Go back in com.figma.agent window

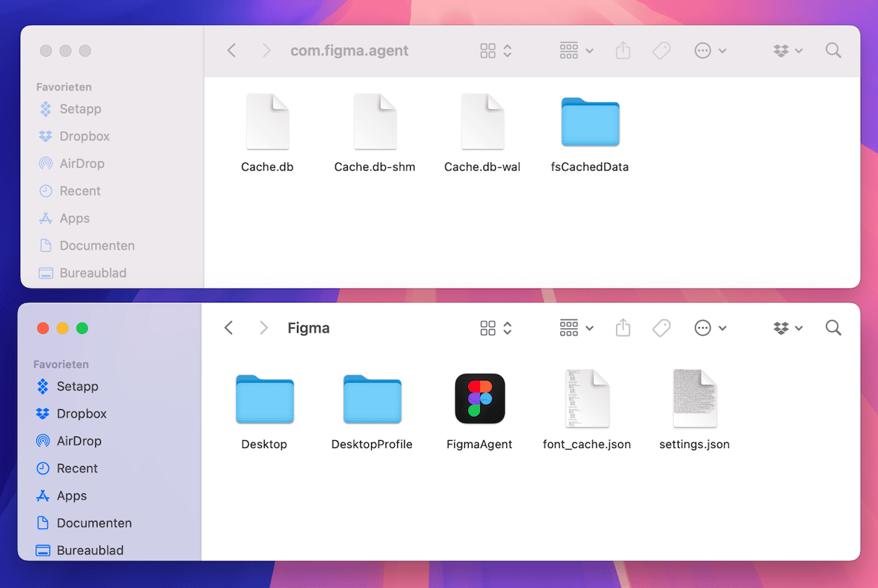pyautogui.click(x=232, y=51)
